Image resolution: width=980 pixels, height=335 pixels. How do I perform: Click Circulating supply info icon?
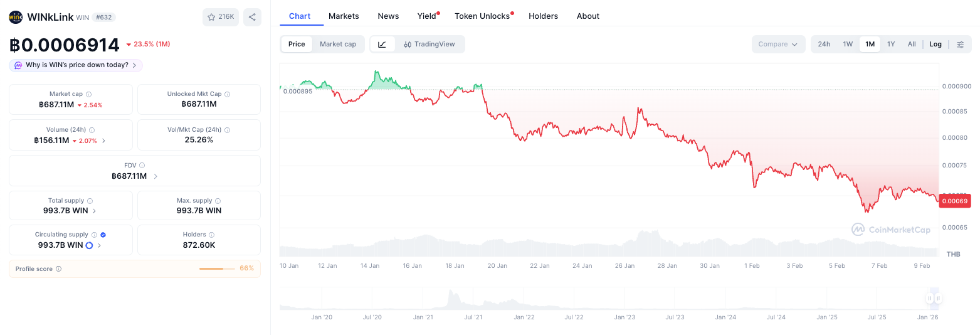click(x=94, y=235)
